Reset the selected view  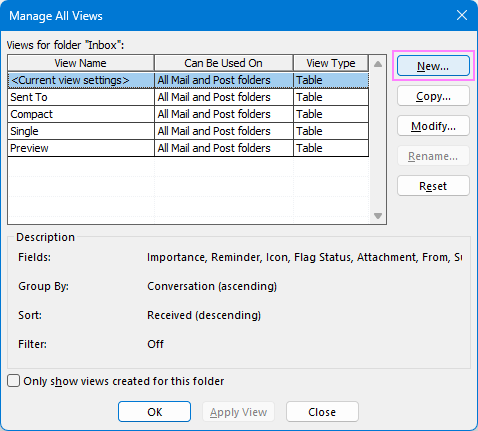point(433,186)
